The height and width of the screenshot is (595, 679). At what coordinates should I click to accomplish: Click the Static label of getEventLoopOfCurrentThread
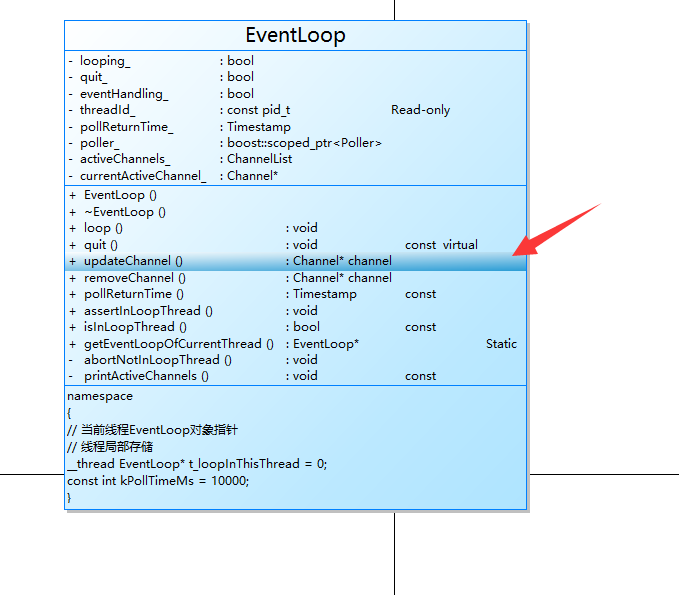[x=501, y=344]
